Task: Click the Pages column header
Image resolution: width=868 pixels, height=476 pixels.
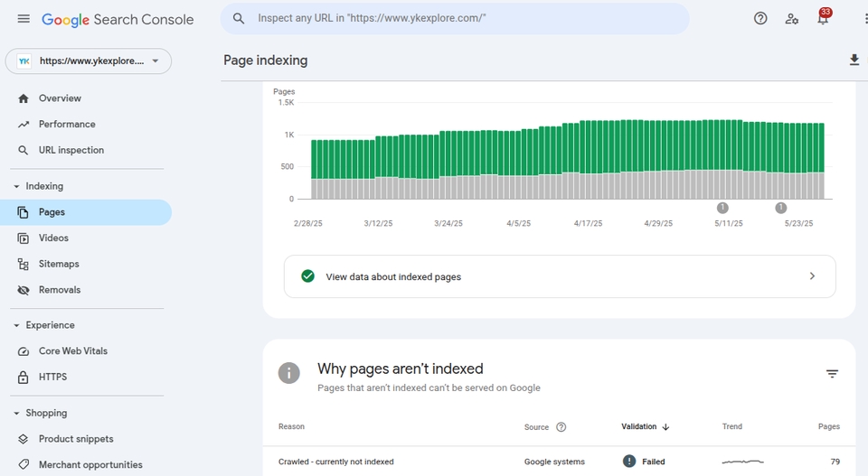Action: (829, 427)
